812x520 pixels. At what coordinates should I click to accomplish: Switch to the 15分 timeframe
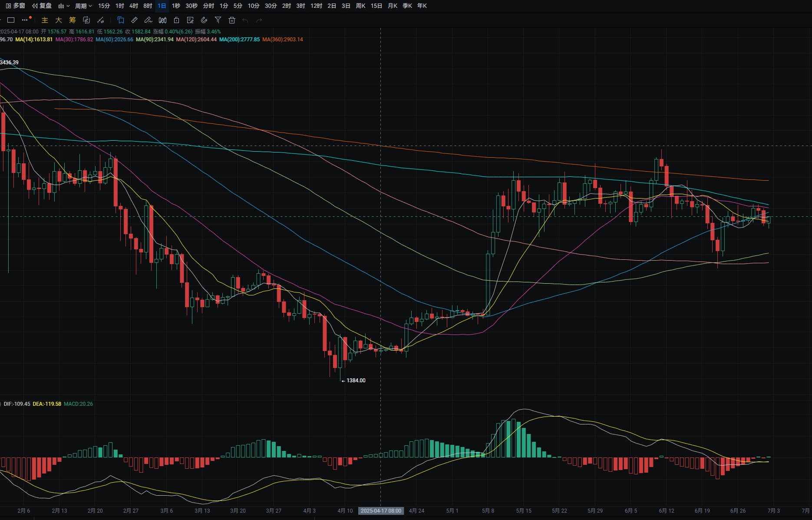click(104, 6)
